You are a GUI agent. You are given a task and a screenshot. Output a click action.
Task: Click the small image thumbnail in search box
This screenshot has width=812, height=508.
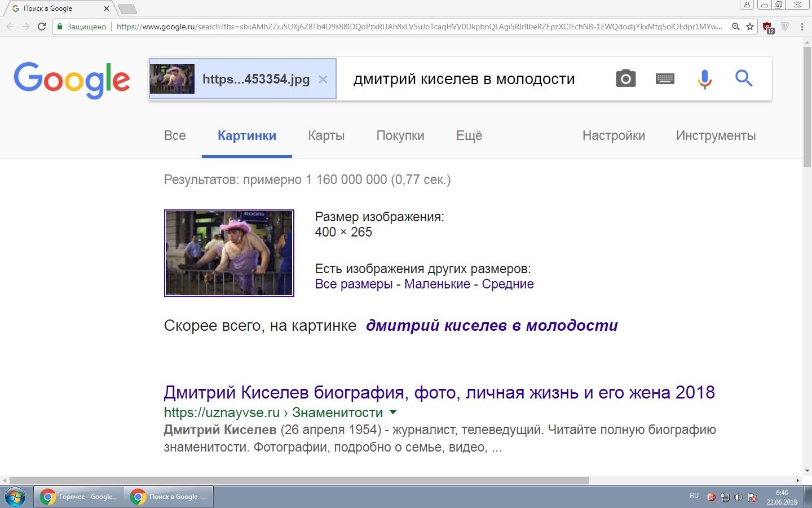point(172,78)
